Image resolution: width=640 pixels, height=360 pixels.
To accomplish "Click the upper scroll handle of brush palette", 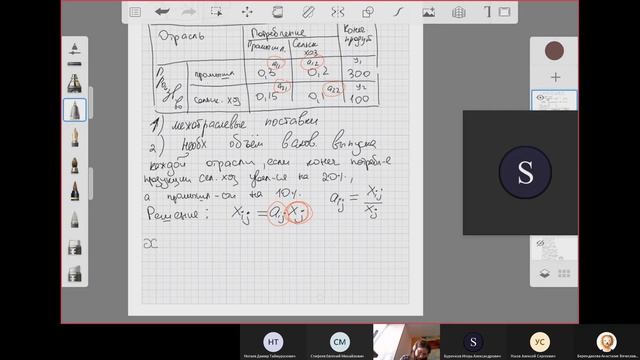I will [x=91, y=102].
